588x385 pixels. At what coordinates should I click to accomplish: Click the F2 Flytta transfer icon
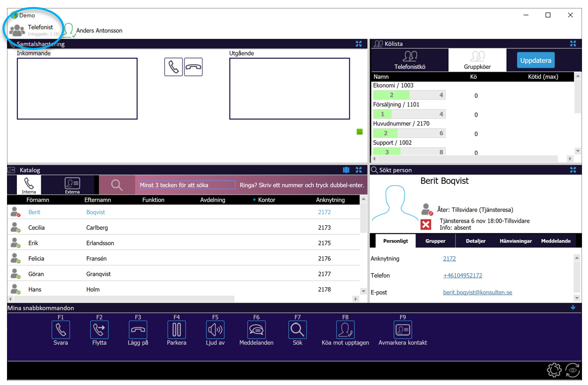(x=99, y=330)
